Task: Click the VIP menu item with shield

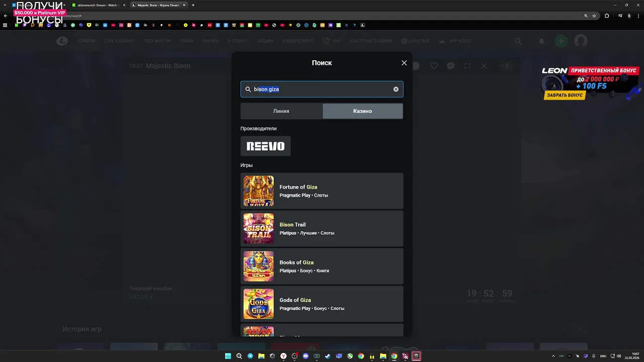Action: (332, 41)
